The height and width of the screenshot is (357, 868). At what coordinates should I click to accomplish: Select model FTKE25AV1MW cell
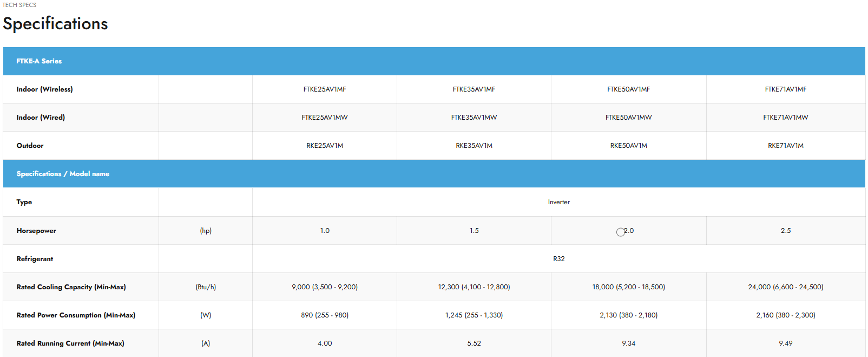325,118
